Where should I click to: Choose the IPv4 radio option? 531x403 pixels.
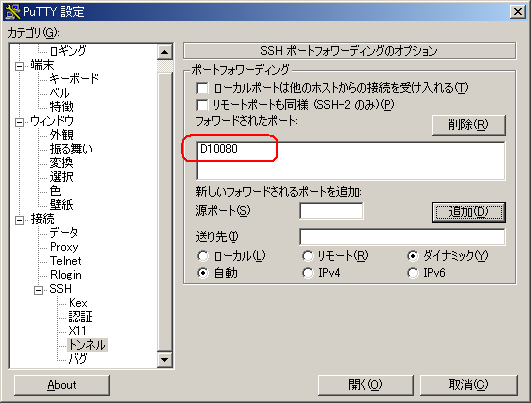coord(308,273)
